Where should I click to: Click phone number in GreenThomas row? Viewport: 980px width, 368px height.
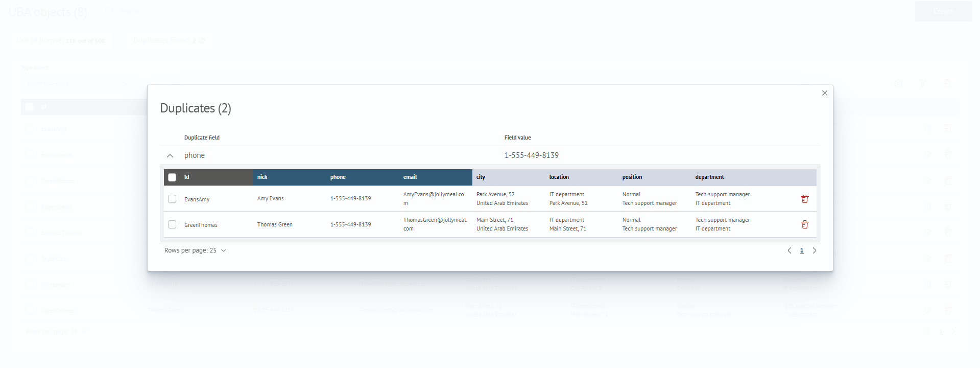click(350, 224)
